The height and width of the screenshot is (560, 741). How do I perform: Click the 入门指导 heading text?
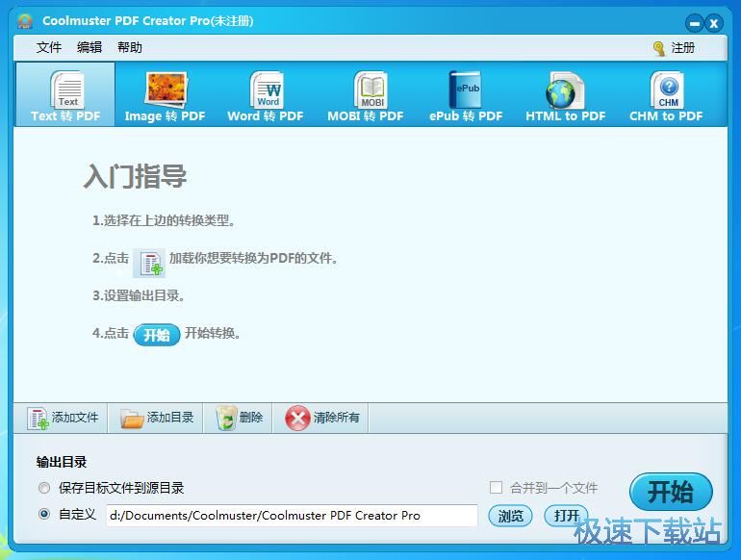click(135, 176)
